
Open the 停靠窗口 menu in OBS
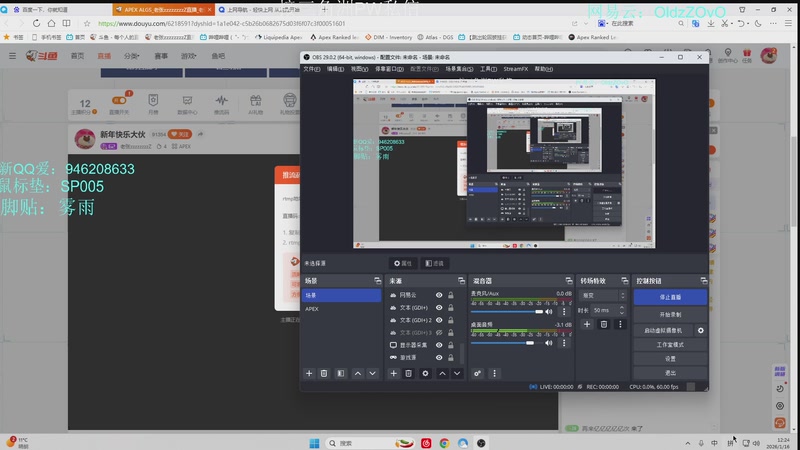coord(389,69)
